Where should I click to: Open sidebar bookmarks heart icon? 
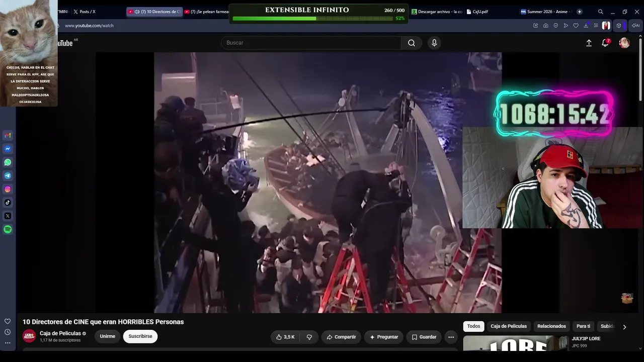[8, 321]
